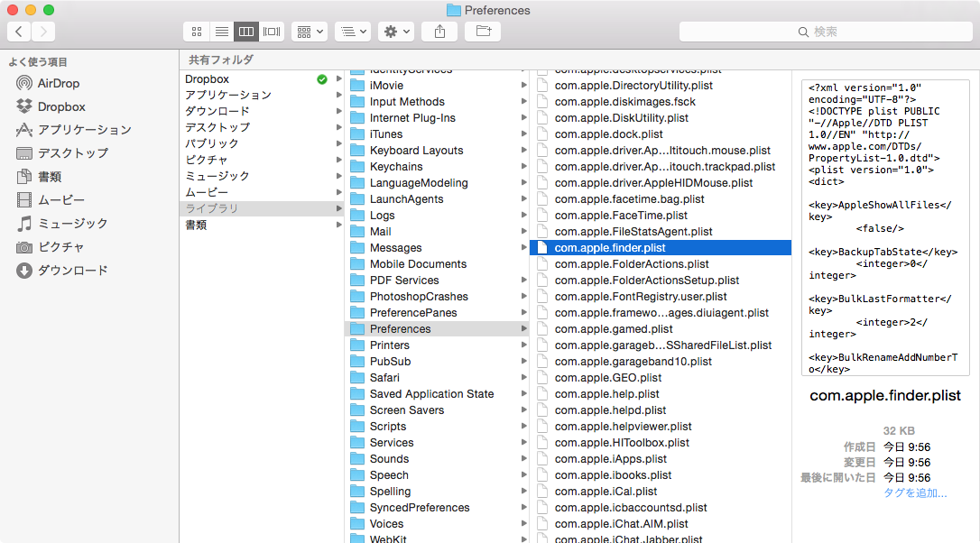
Task: Select ライブラリ in the first column
Action: click(262, 208)
